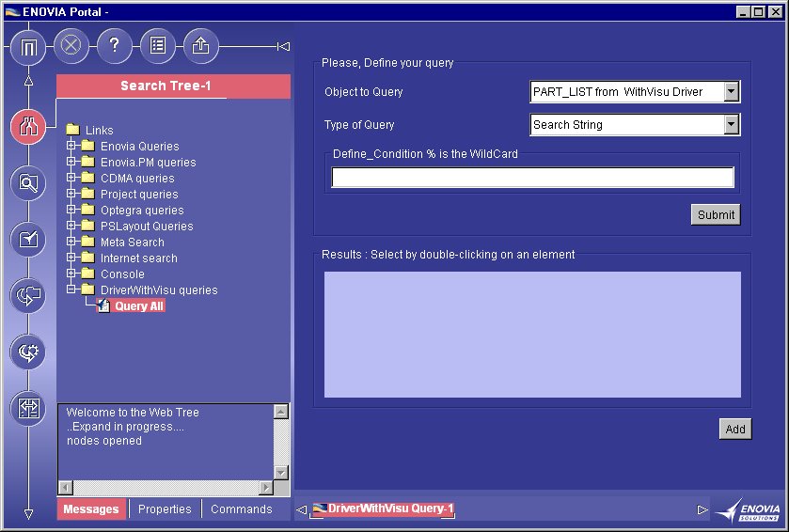
Task: Maximize the ENOVIA Portal window
Action: pyautogui.click(x=759, y=11)
